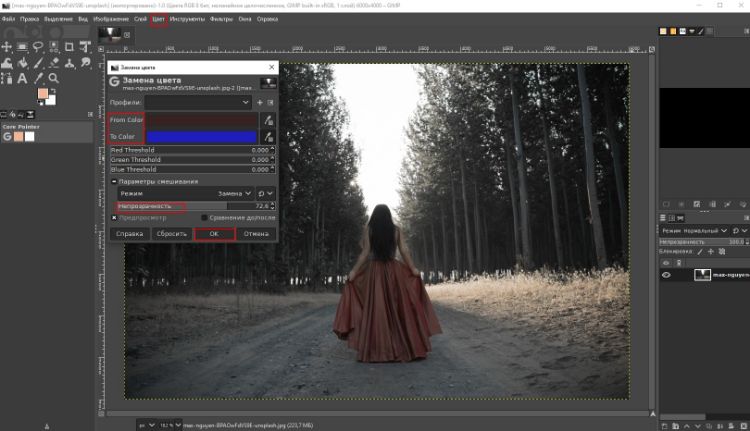Toggle the Preview checkbox (Предпросмотр)
750x431 pixels.
point(114,217)
